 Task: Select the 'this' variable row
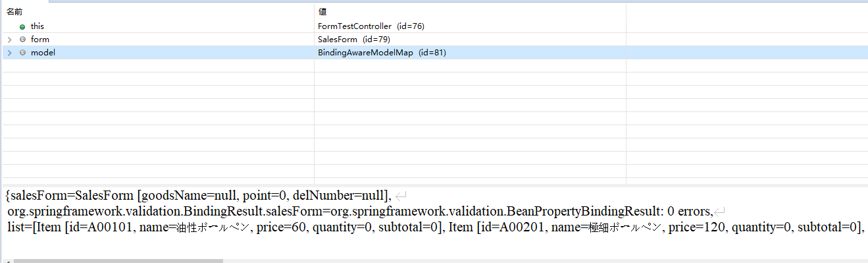(x=434, y=26)
